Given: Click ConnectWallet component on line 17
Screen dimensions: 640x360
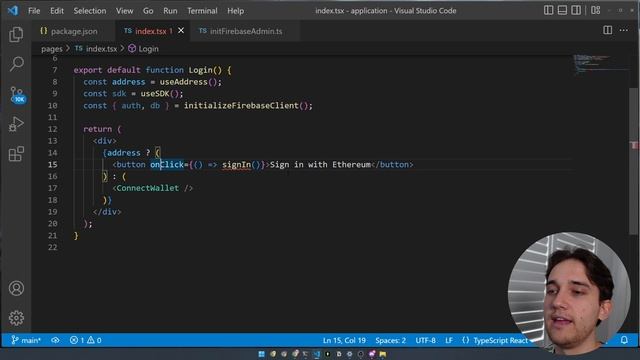Looking at the screenshot, I should point(148,188).
